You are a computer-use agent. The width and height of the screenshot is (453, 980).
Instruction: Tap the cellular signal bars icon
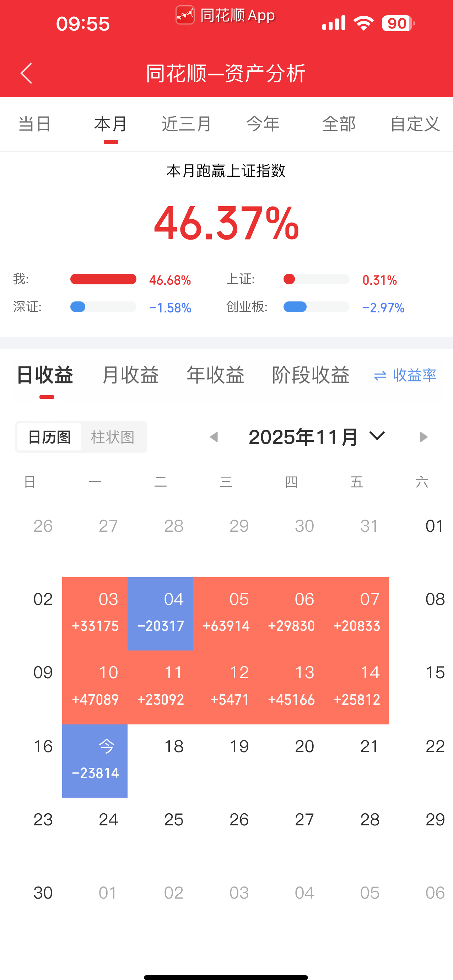334,23
